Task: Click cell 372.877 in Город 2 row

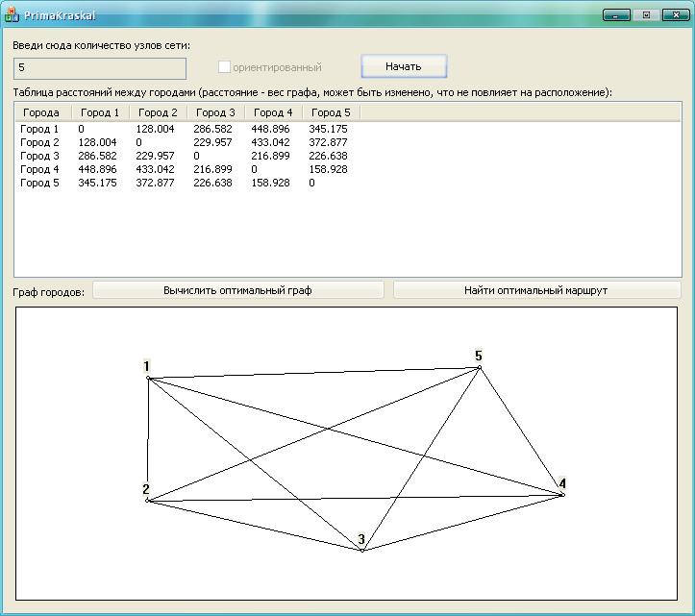Action: tap(328, 142)
